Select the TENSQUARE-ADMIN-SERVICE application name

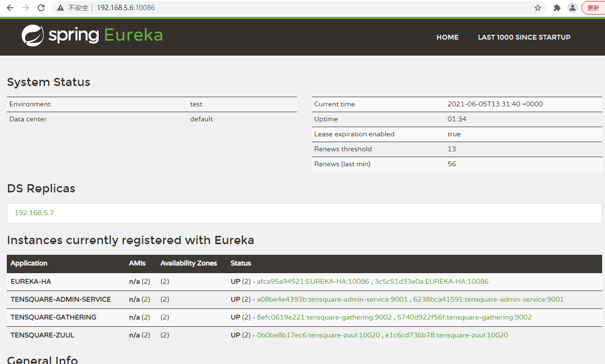61,299
